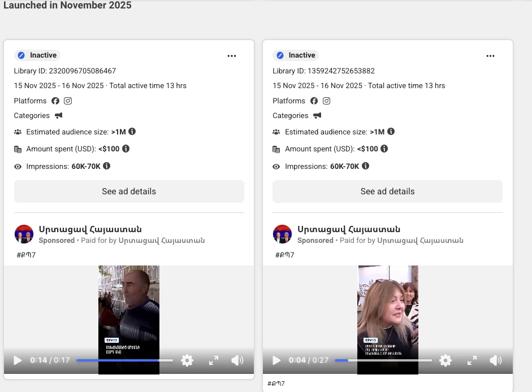Click hashtag below right ad video
This screenshot has height=392, width=532.
[276, 384]
